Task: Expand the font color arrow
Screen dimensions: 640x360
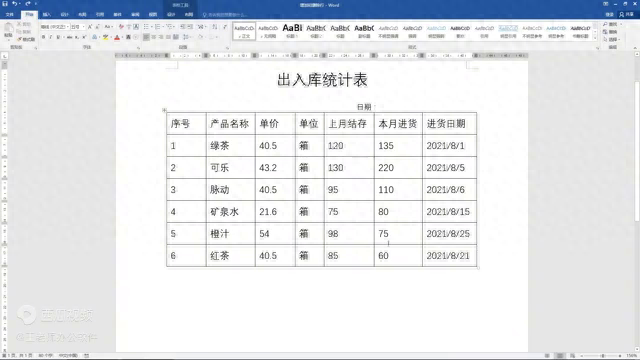Action: pos(122,37)
